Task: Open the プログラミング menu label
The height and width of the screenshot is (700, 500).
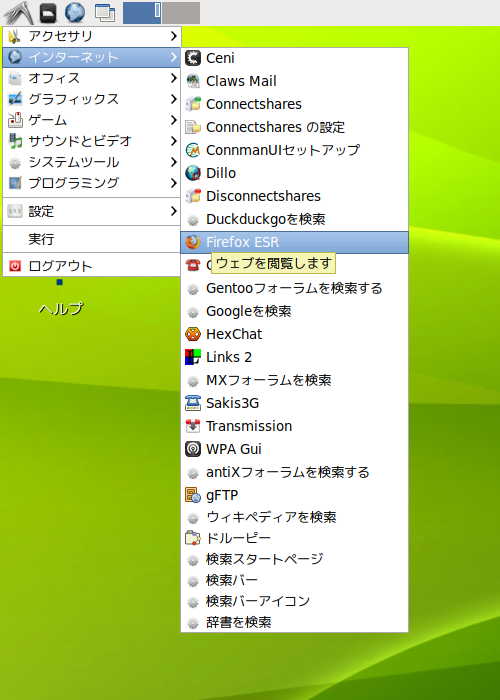Action: pos(74,183)
